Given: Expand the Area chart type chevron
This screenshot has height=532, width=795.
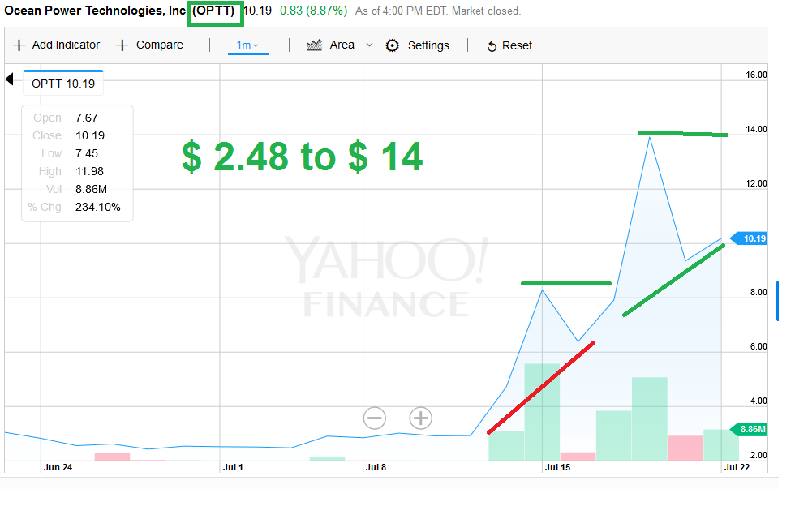Looking at the screenshot, I should pos(370,45).
